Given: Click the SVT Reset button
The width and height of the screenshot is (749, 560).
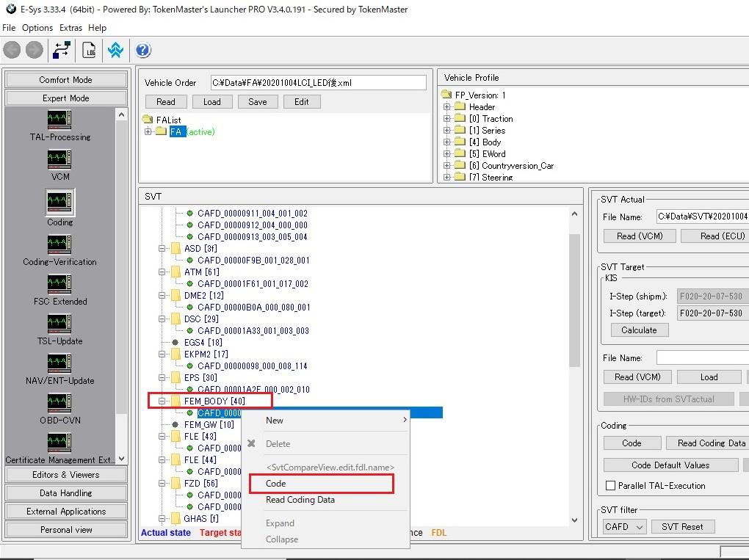Looking at the screenshot, I should (682, 526).
